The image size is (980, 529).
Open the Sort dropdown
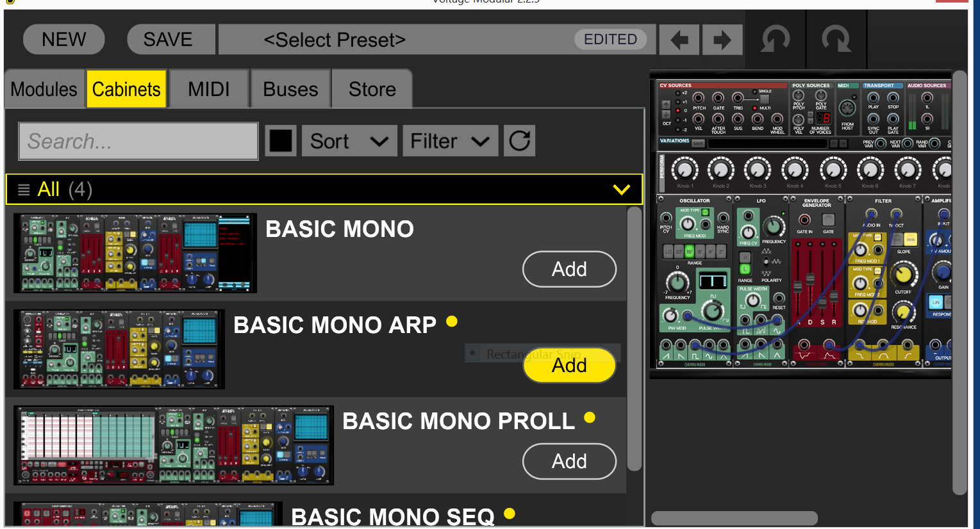[x=349, y=141]
